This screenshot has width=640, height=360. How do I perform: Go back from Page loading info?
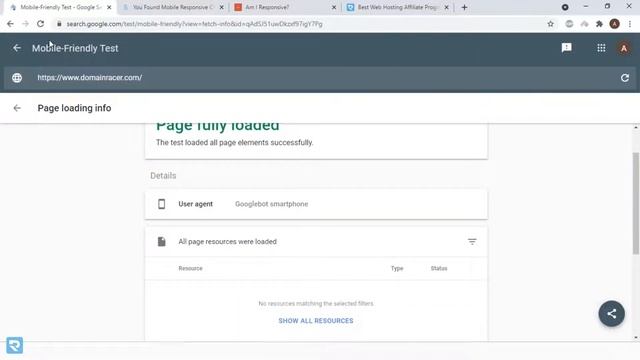click(17, 108)
